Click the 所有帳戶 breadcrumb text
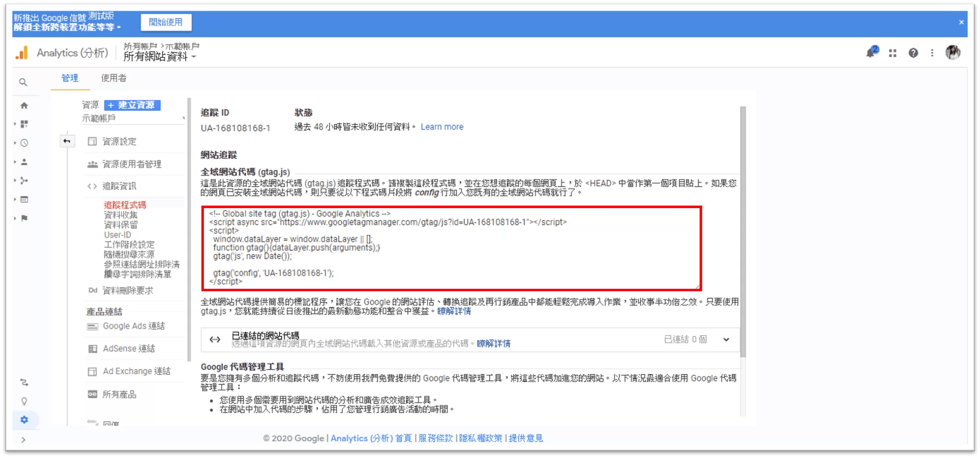 pyautogui.click(x=140, y=46)
